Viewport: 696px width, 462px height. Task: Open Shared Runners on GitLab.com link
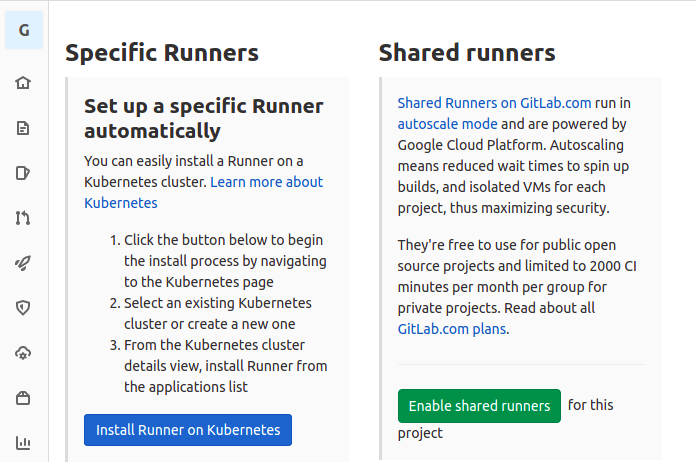(494, 103)
